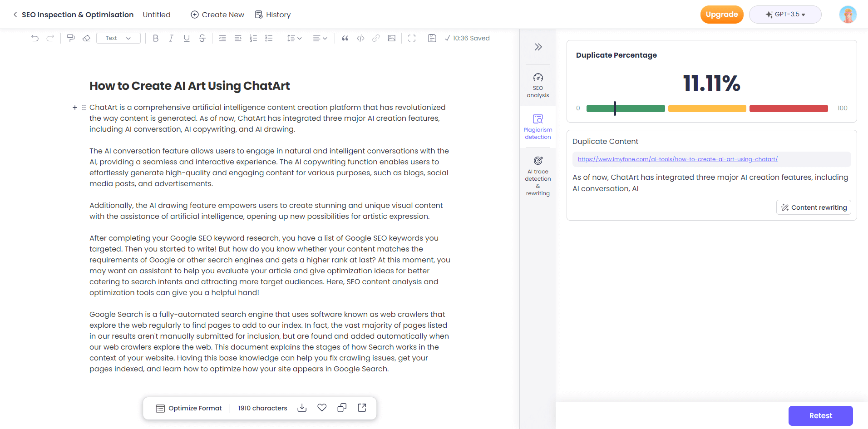Screen dimensions: 868x429
Task: Click the insert image icon
Action: (391, 38)
